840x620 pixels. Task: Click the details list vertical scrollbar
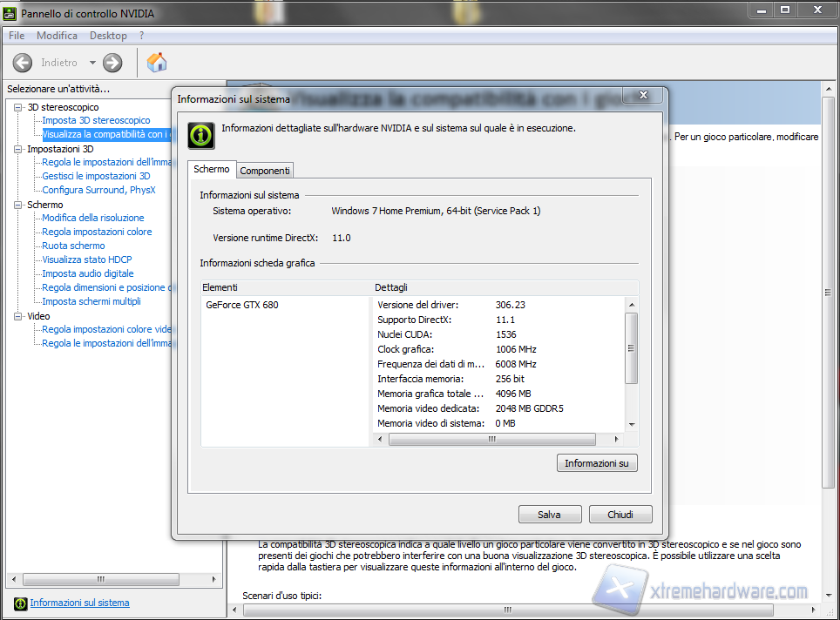coord(632,348)
